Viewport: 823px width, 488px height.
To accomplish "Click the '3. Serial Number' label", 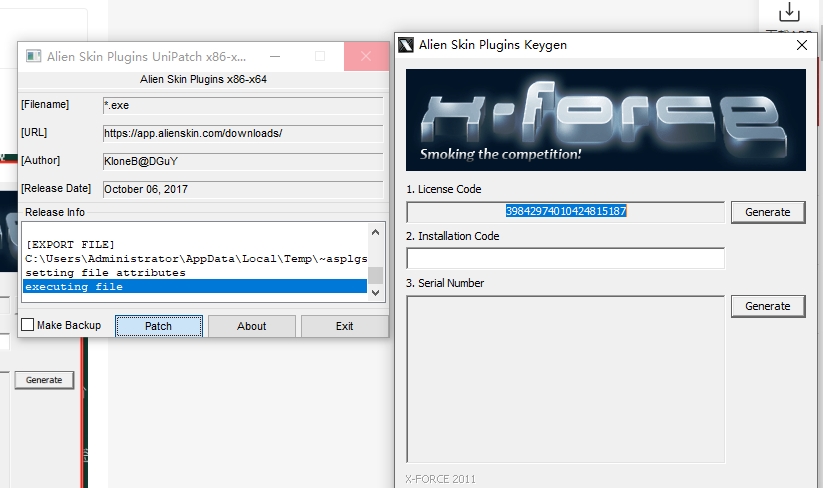I will click(445, 283).
